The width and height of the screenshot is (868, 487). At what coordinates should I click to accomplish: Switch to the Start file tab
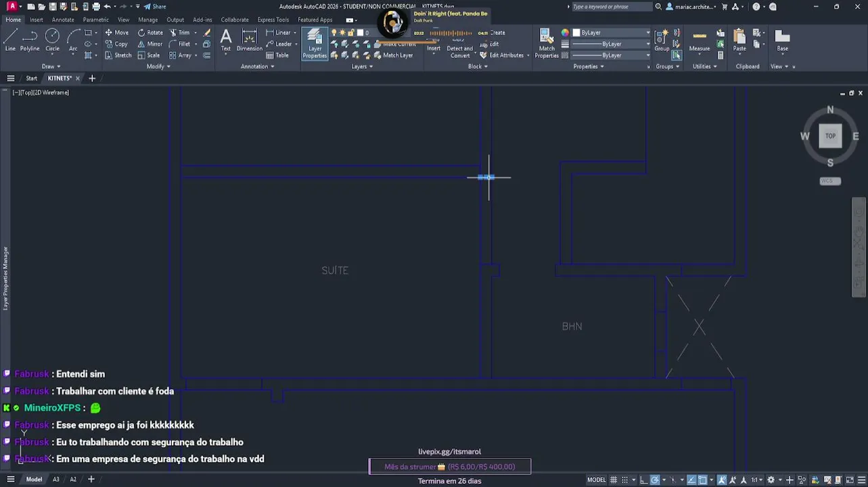[32, 78]
